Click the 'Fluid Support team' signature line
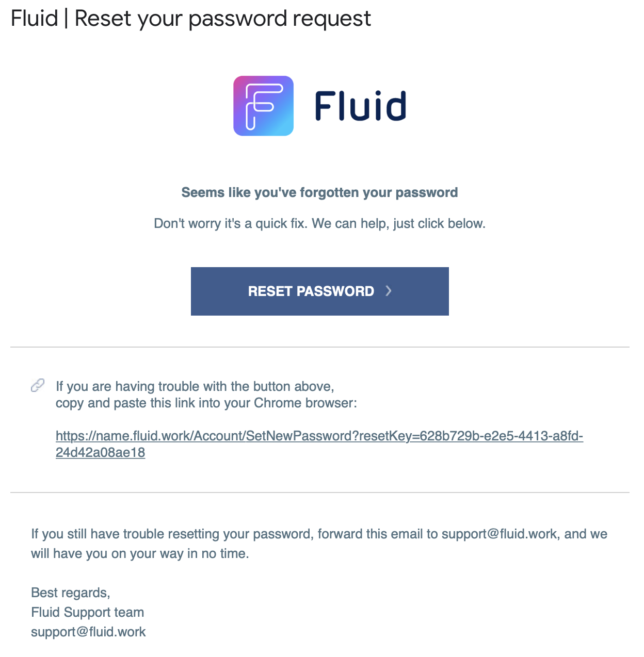 click(87, 612)
